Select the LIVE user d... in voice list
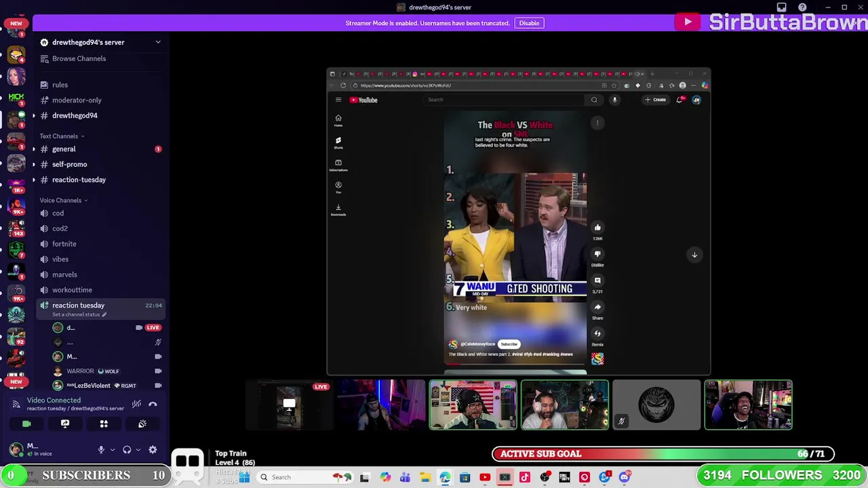 [x=107, y=327]
